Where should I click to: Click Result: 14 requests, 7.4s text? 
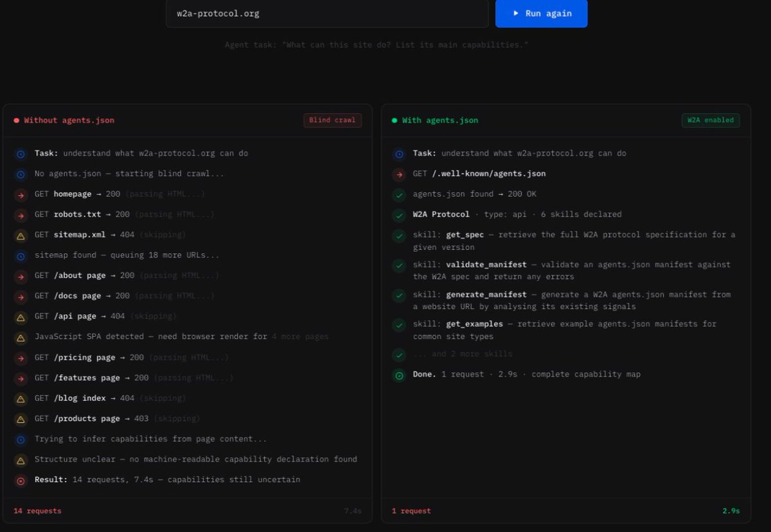(x=167, y=479)
